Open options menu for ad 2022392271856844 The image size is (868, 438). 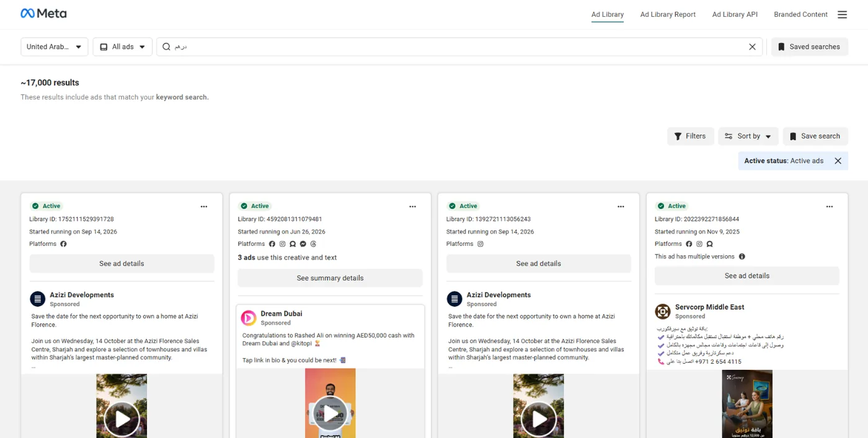pos(829,206)
